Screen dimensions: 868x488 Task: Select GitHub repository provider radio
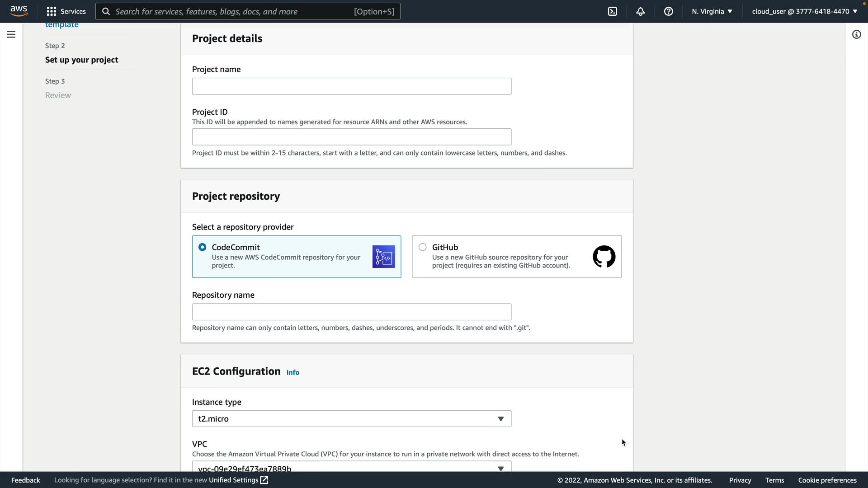[x=422, y=247]
